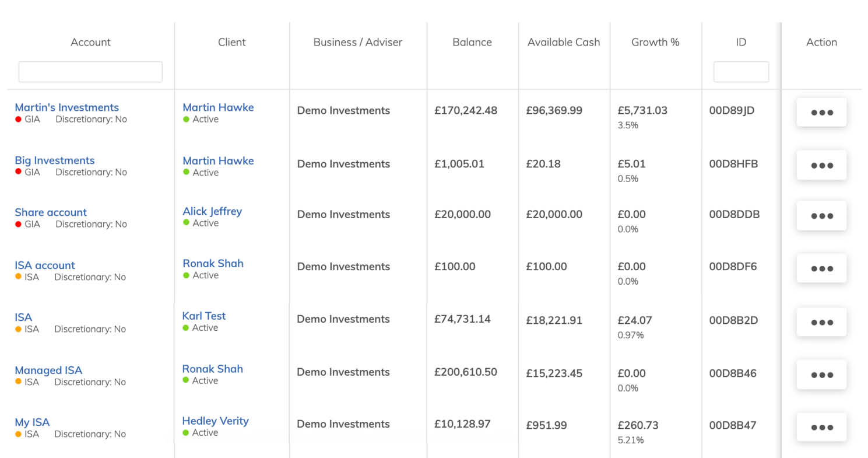Click the Growth % column header

coord(655,42)
